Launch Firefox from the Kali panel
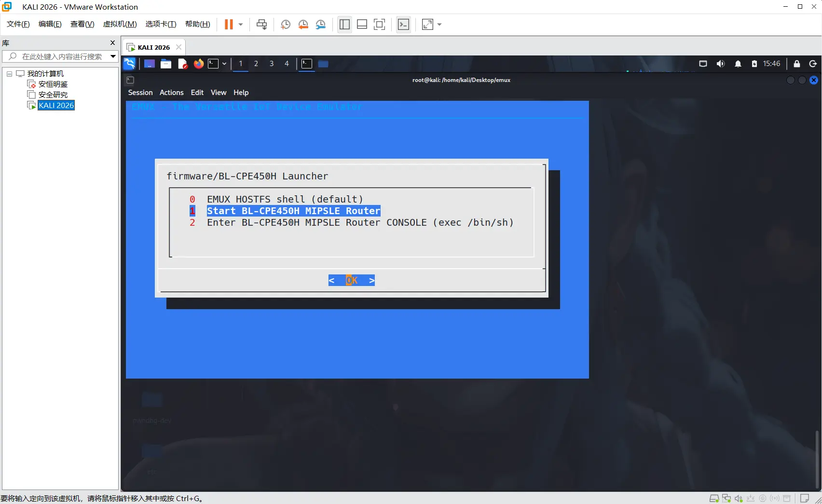 click(x=199, y=64)
